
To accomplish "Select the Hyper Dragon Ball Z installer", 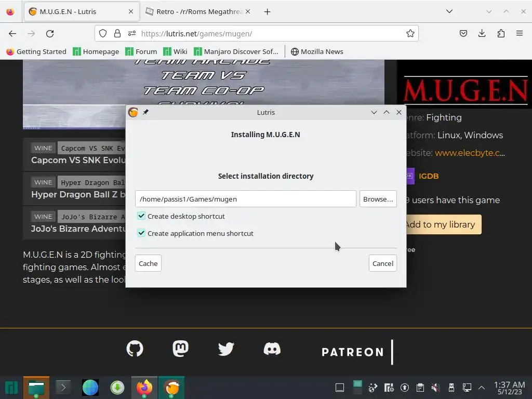I will coord(75,189).
